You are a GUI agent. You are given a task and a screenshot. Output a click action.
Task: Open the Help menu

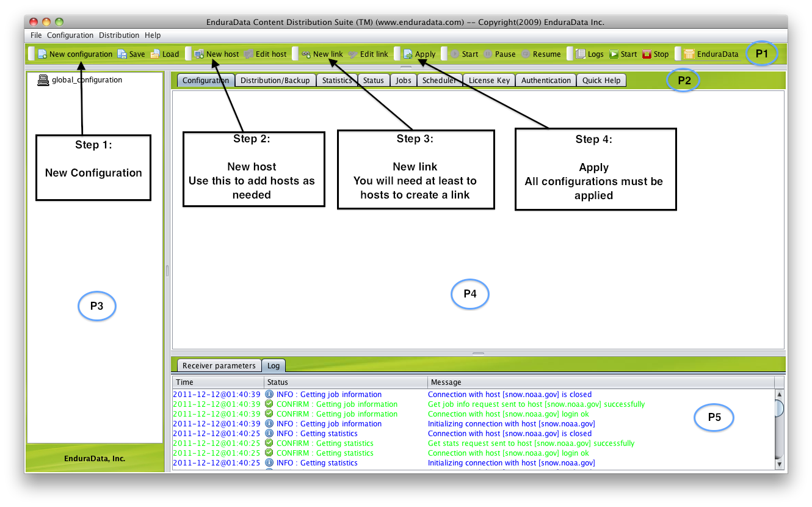[153, 35]
